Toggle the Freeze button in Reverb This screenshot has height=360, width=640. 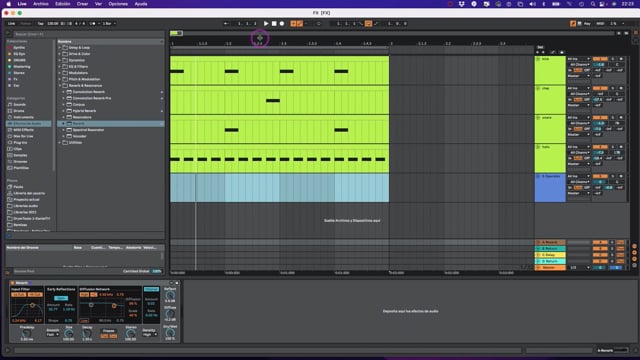click(x=109, y=331)
